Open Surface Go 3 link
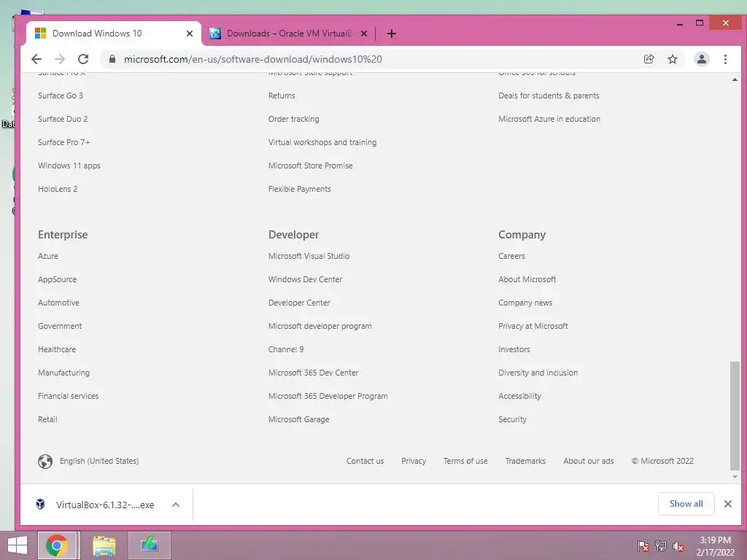The image size is (747, 560). [x=61, y=96]
